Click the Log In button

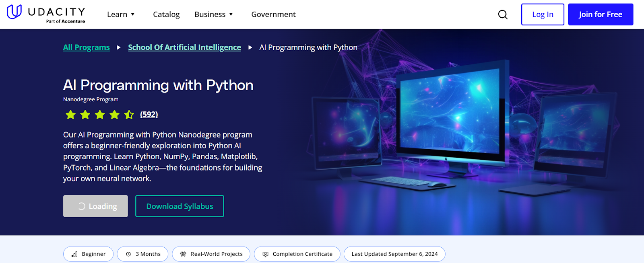tap(543, 14)
